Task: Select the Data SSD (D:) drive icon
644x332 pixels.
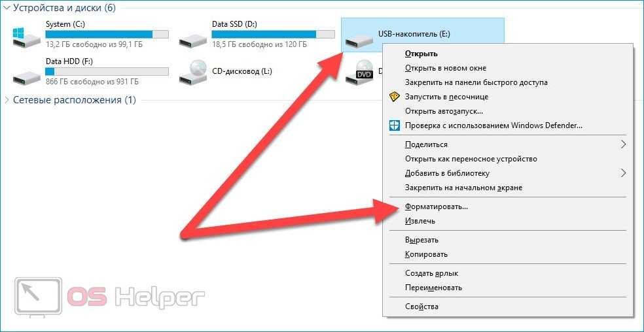Action: point(193,40)
